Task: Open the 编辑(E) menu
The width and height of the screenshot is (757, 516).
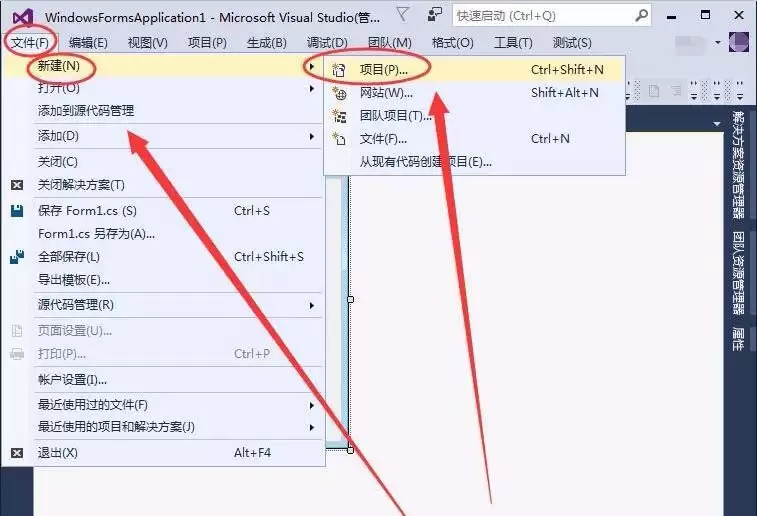Action: pyautogui.click(x=88, y=42)
